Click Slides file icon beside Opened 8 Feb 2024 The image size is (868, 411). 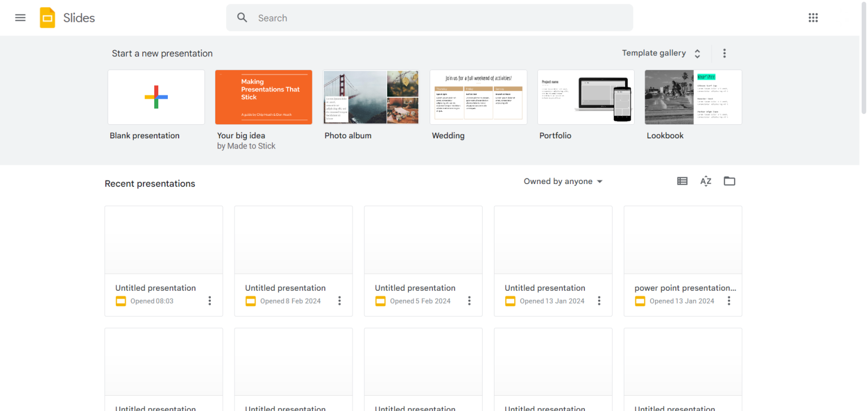[x=251, y=301]
